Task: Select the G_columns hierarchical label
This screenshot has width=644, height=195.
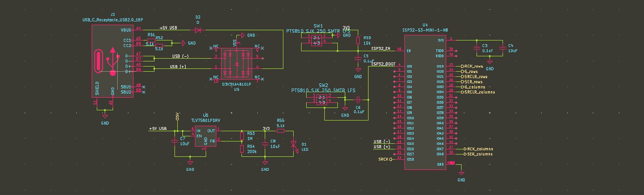Action: pyautogui.click(x=473, y=87)
